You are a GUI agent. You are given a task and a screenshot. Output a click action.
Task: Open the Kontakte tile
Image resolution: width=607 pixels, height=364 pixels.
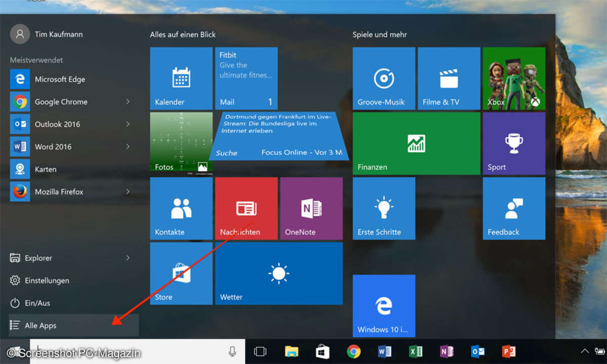181,208
